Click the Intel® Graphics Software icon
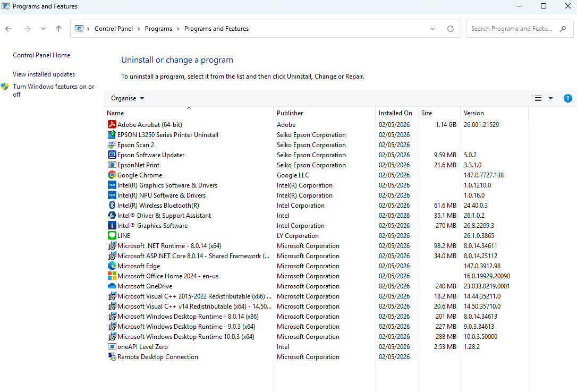Screen dimensions: 577x392 pyautogui.click(x=112, y=225)
